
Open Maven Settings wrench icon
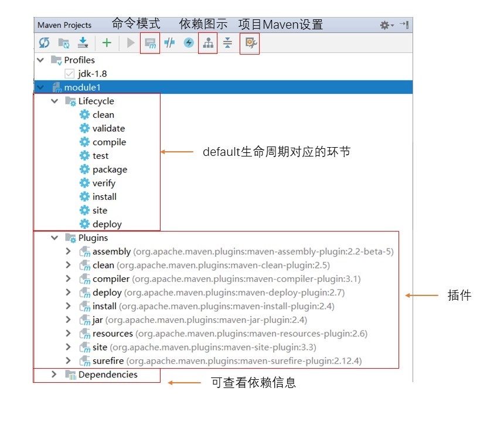(250, 43)
